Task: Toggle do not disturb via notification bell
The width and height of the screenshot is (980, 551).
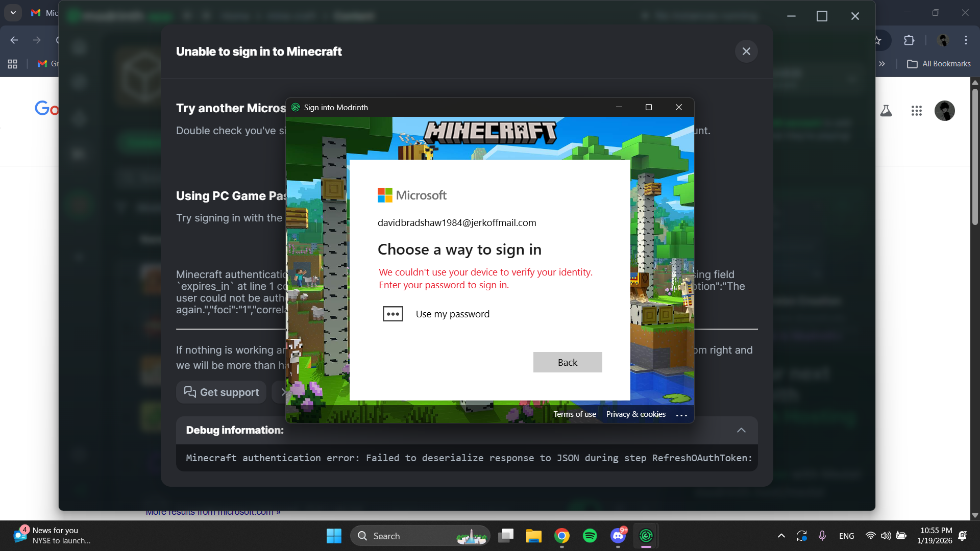Action: point(963,536)
